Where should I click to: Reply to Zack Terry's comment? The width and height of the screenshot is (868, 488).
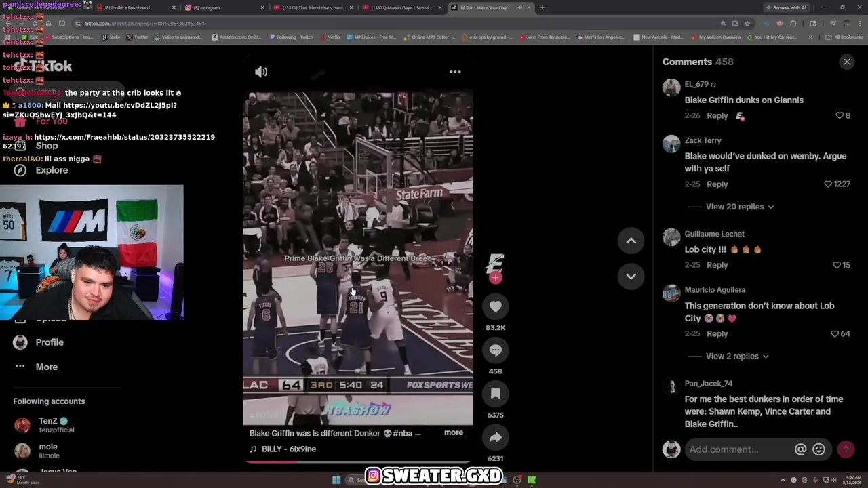(717, 184)
